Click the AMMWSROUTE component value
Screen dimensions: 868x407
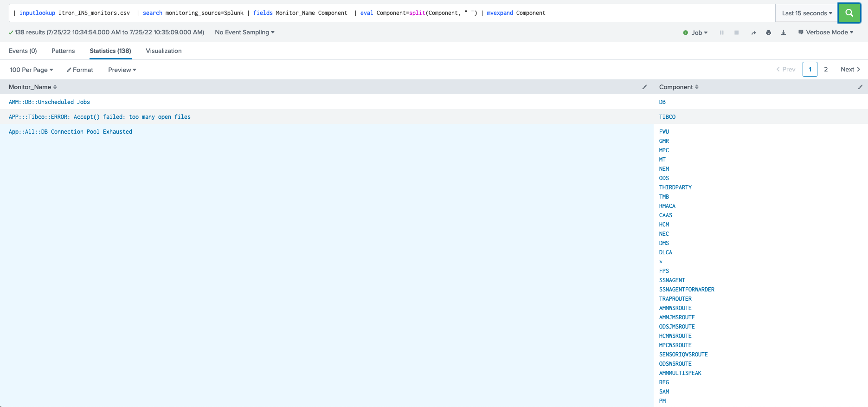pos(675,308)
